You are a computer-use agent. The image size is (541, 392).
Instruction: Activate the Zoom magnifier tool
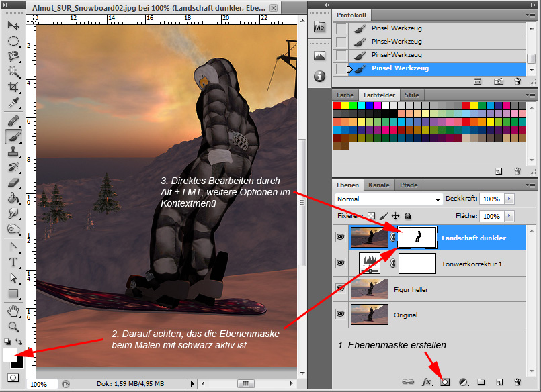click(x=13, y=327)
